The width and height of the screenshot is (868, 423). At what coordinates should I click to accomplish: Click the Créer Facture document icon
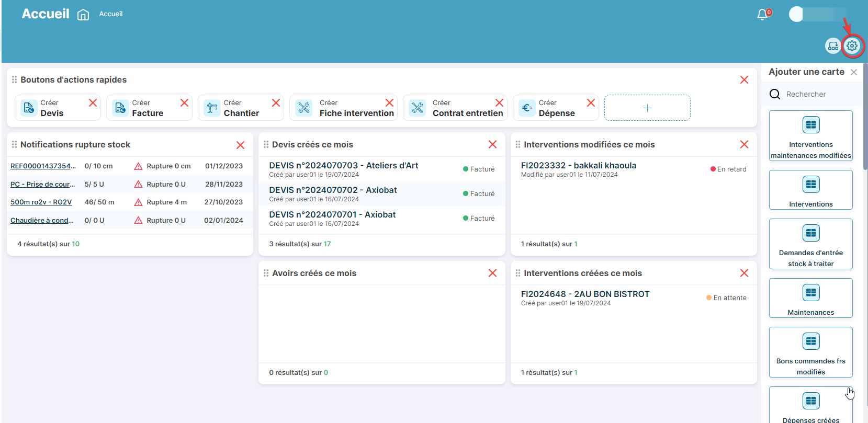(x=120, y=108)
